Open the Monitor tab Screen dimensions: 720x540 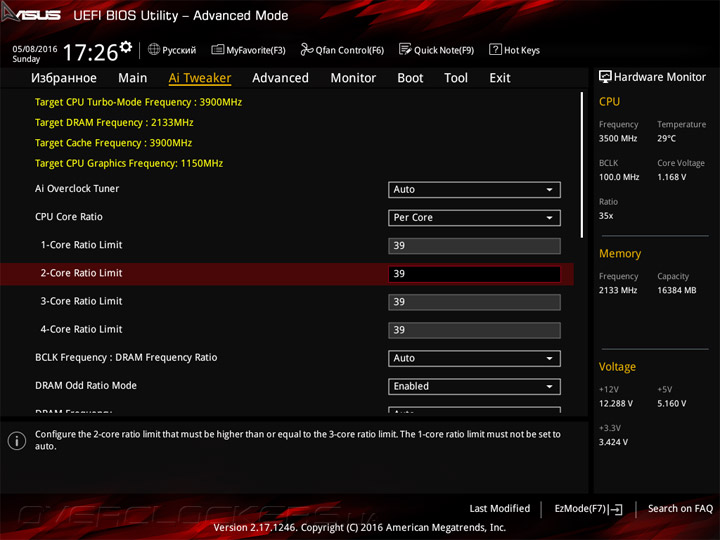click(x=353, y=78)
